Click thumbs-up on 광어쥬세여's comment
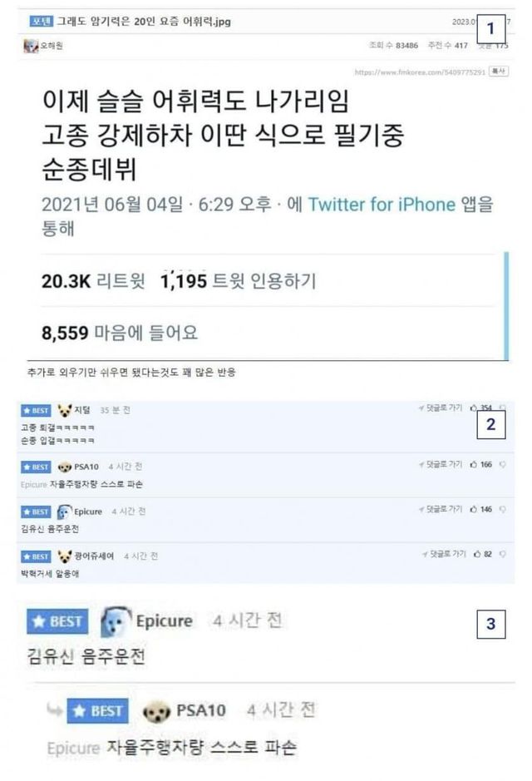 point(477,554)
